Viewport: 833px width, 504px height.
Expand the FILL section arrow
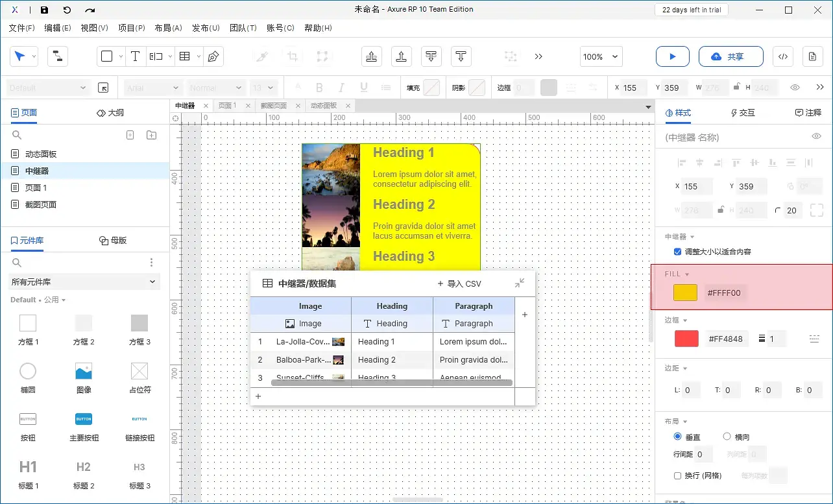[687, 274]
